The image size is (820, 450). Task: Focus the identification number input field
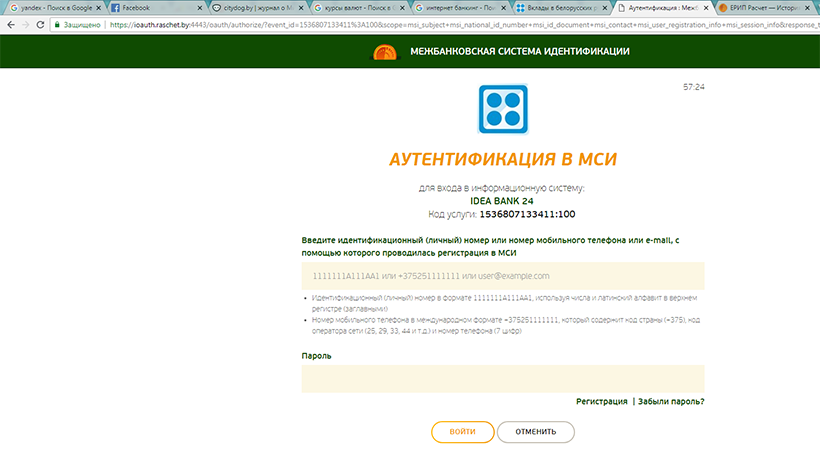(502, 276)
